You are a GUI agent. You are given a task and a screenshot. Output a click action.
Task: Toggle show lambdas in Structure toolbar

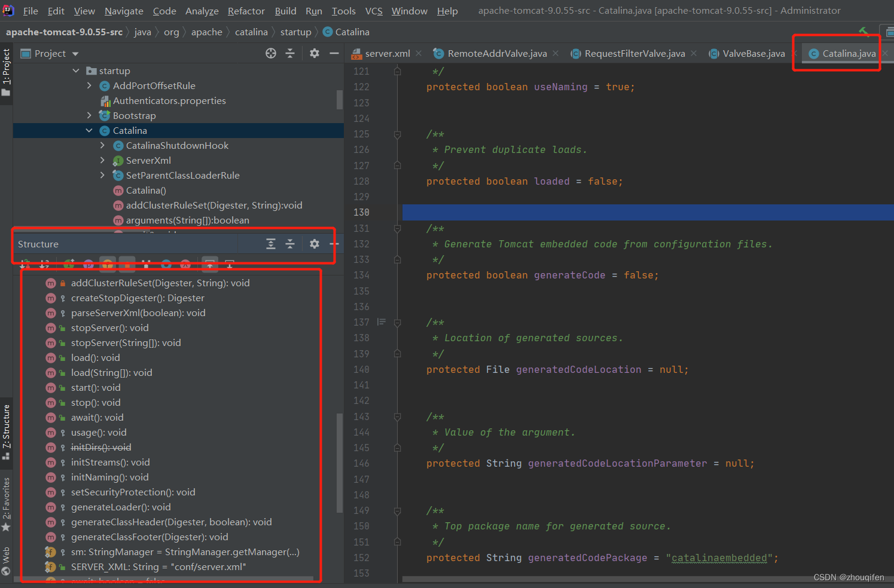tap(185, 264)
